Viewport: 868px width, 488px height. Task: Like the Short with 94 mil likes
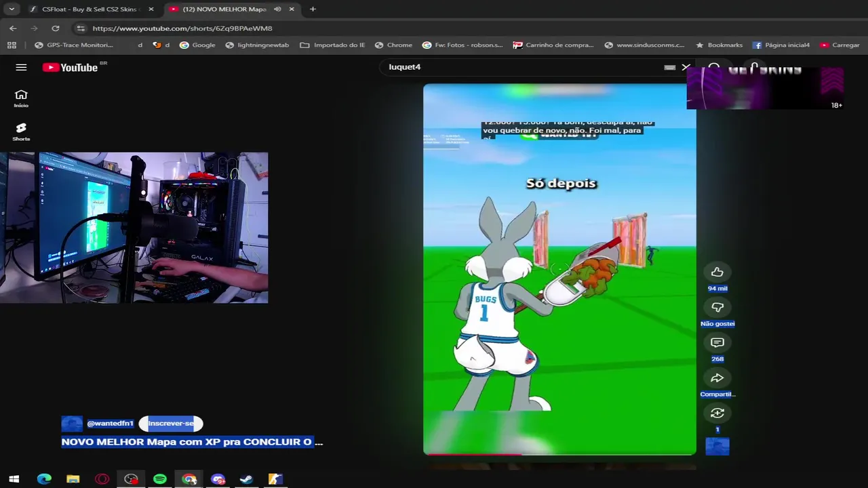point(717,272)
